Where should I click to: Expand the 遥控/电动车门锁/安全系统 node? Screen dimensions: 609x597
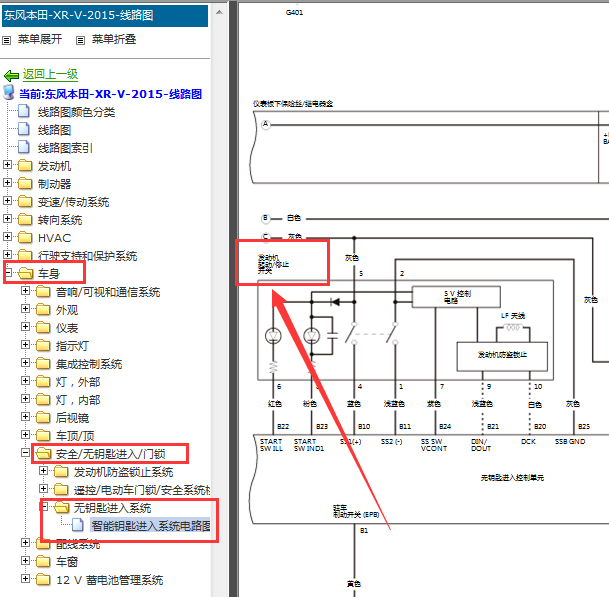tap(44, 489)
